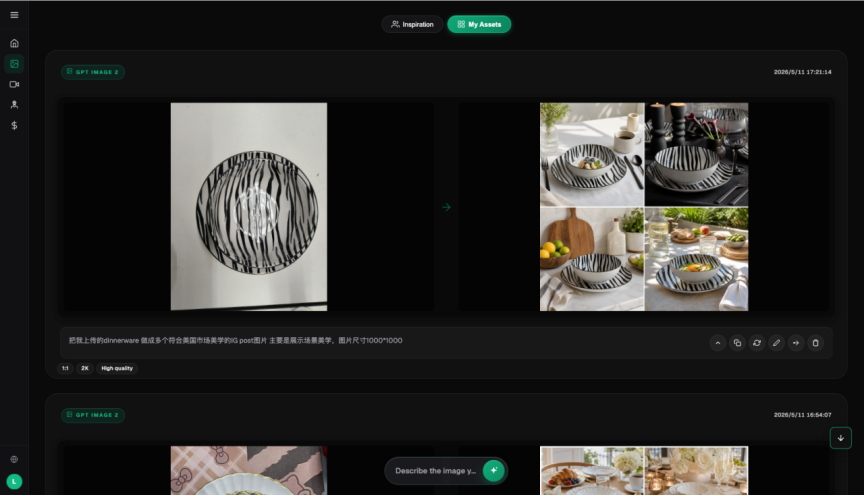The height and width of the screenshot is (496, 864).
Task: Open the top-right dark table zebra bowl image
Action: [x=696, y=154]
